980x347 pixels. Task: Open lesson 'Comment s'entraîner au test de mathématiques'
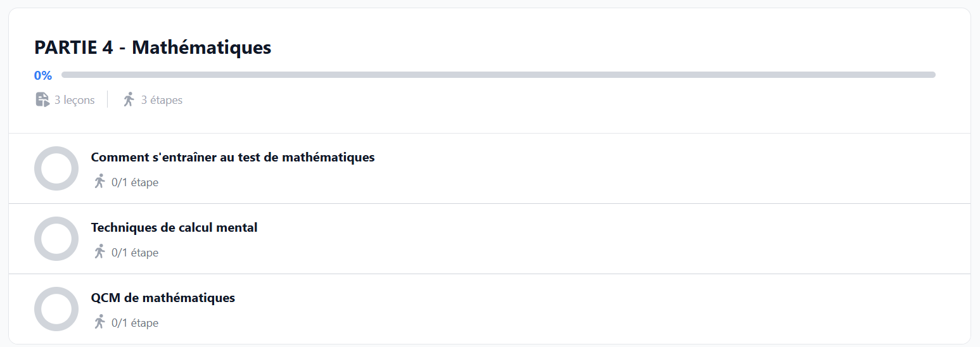(232, 157)
